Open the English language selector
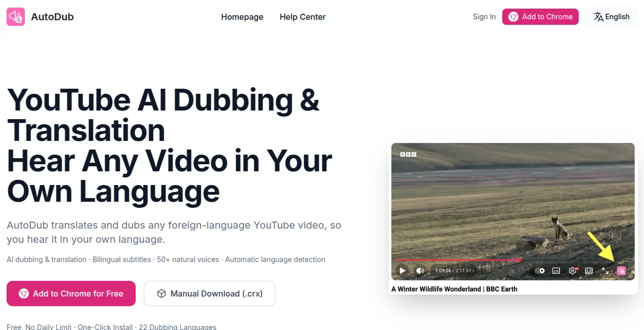 pos(611,17)
